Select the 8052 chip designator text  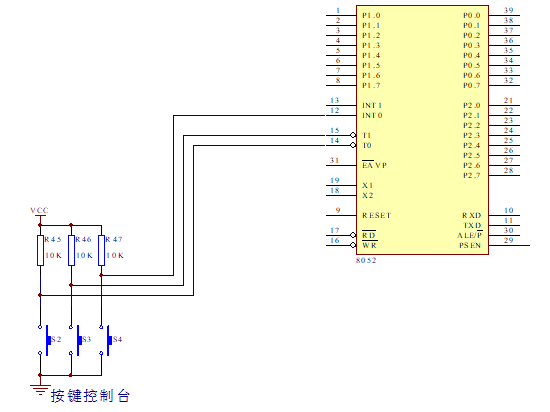click(366, 260)
